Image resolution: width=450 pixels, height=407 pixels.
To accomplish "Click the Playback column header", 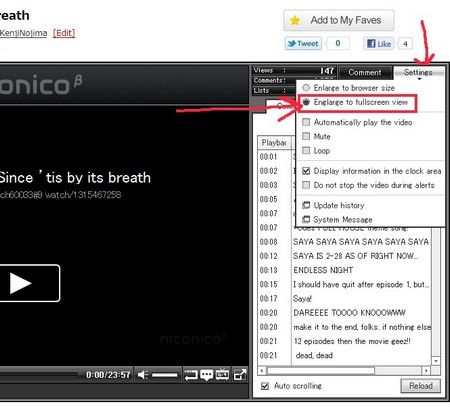I will click(274, 143).
